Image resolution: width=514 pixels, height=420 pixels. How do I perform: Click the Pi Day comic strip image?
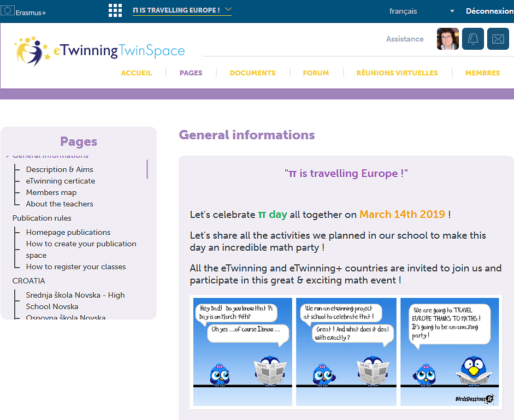(x=346, y=352)
